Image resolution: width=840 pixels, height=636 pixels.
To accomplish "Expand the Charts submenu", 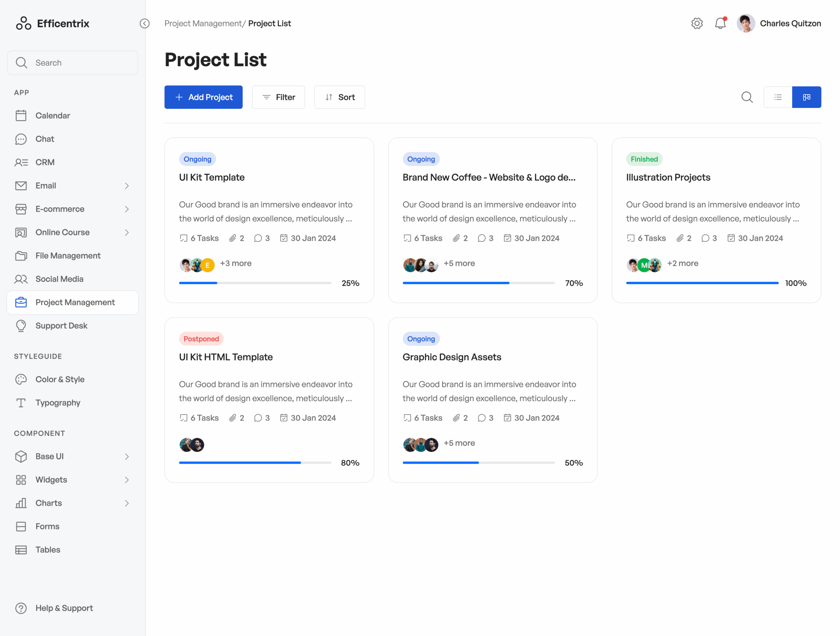I will point(126,503).
